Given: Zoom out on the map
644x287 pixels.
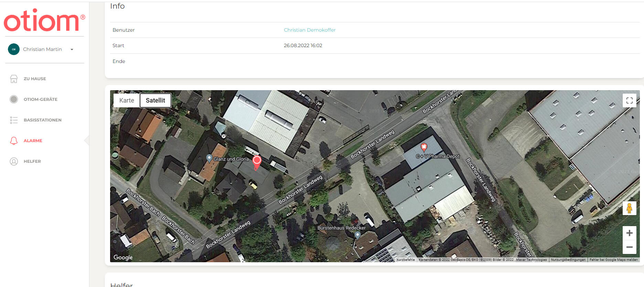Looking at the screenshot, I should point(629,247).
